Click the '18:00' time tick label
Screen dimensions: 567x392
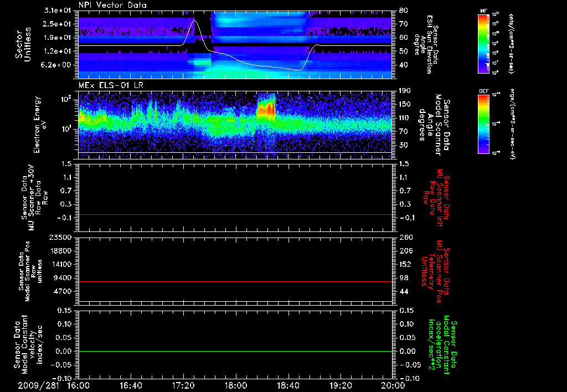(x=235, y=386)
